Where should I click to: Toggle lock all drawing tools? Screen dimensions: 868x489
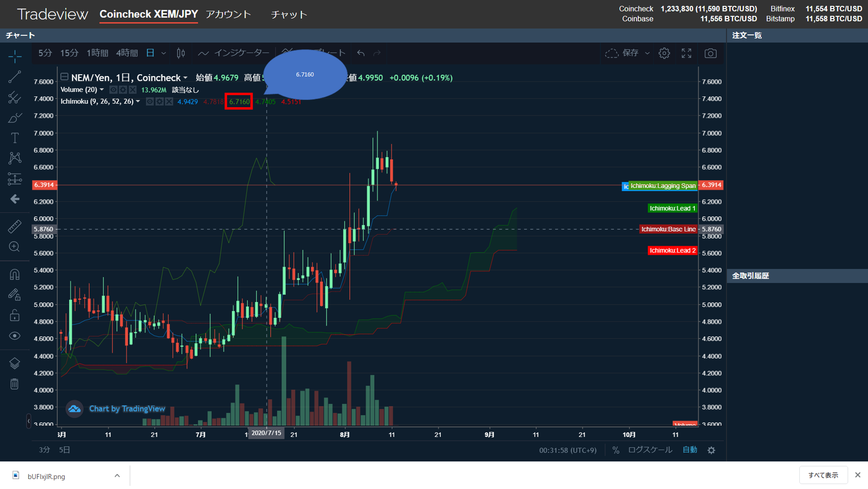pos(14,315)
